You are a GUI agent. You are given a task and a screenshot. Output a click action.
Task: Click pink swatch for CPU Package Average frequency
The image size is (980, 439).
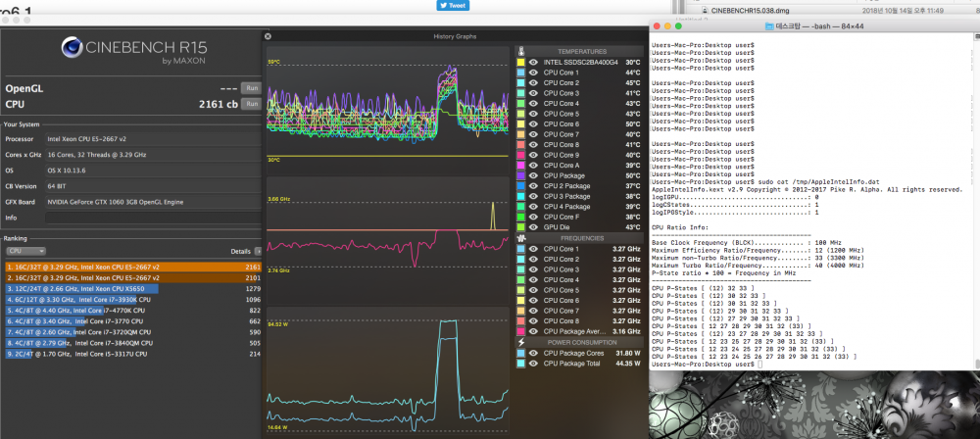coord(521,331)
